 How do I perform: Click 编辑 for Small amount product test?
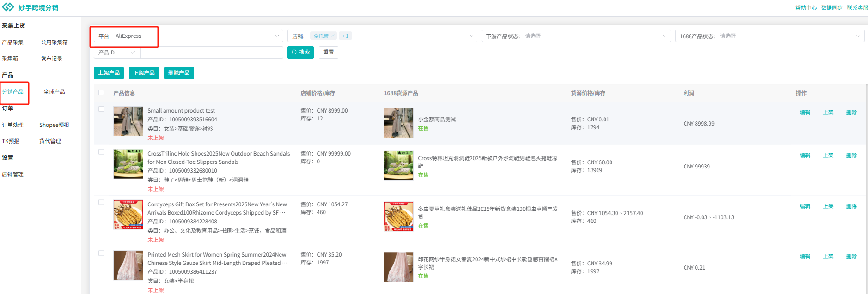point(805,113)
